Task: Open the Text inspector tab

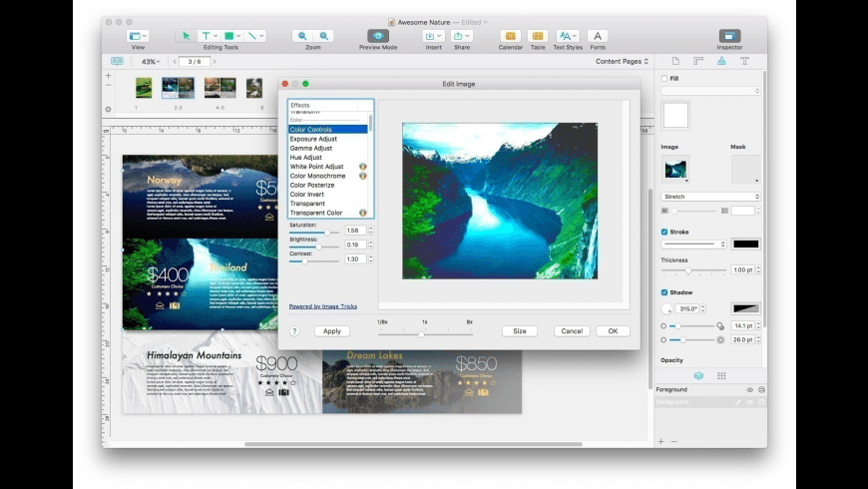Action: point(744,61)
